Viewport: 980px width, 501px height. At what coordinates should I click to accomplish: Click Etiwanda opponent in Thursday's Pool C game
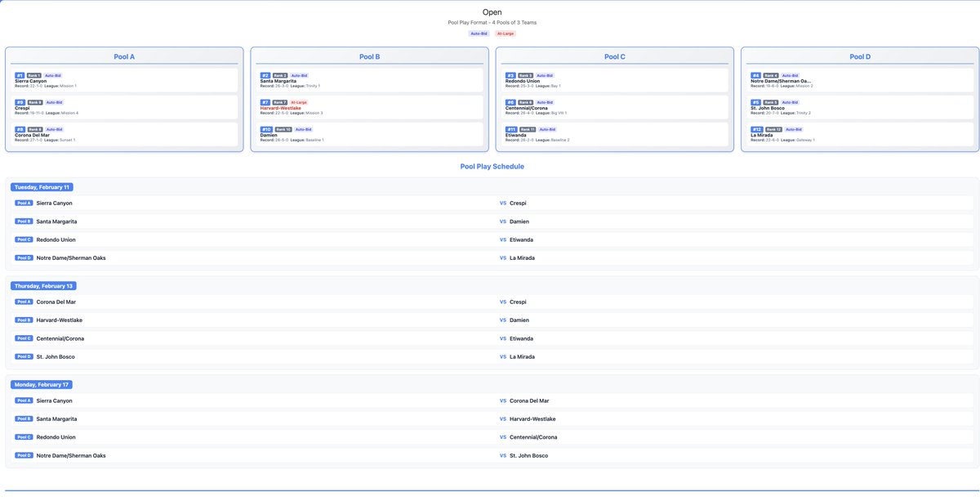click(x=521, y=338)
